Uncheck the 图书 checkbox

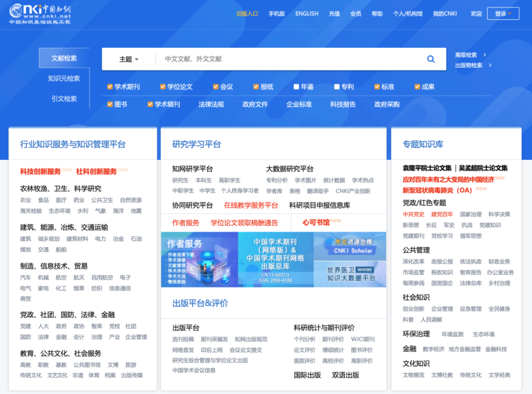(110, 104)
